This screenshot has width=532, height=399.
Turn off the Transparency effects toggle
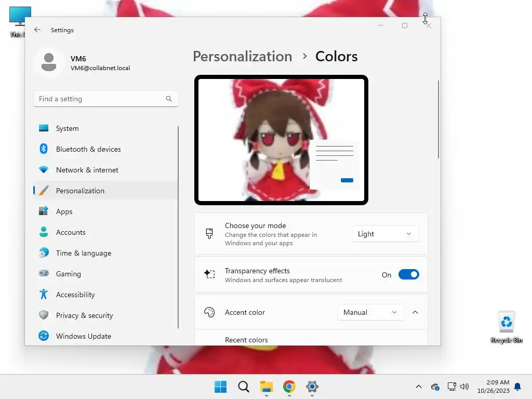click(x=408, y=274)
